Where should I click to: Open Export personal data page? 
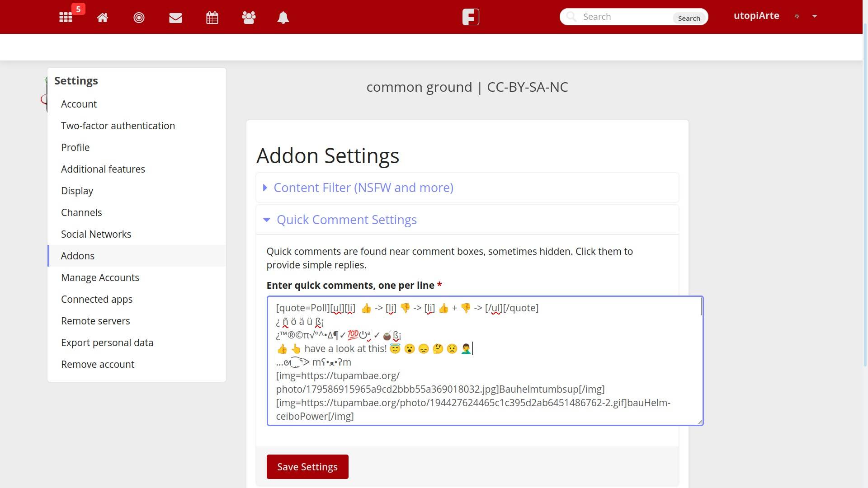tap(107, 343)
